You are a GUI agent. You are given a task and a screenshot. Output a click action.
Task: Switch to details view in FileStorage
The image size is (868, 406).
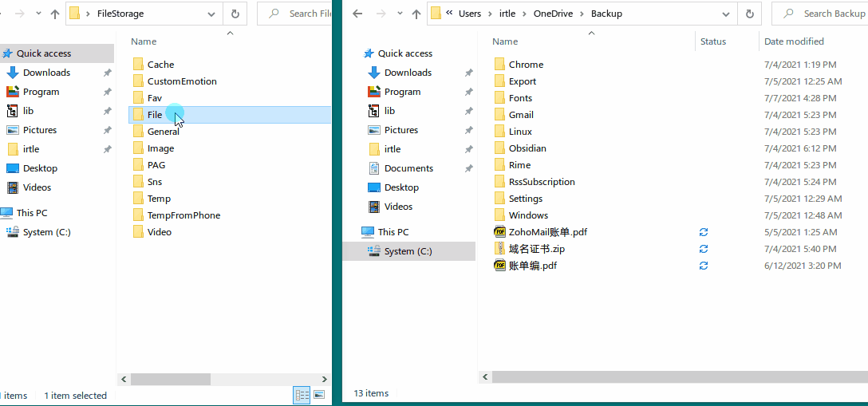click(302, 395)
